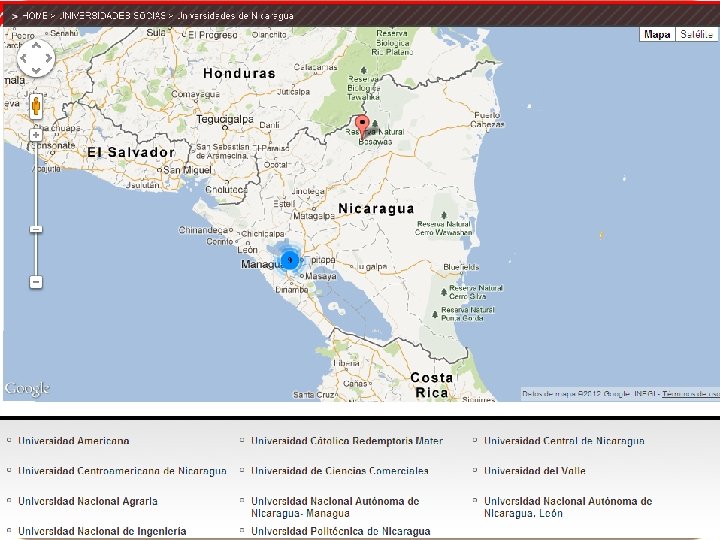The width and height of the screenshot is (720, 540).
Task: Pan the map down with the arrow control
Action: click(36, 70)
